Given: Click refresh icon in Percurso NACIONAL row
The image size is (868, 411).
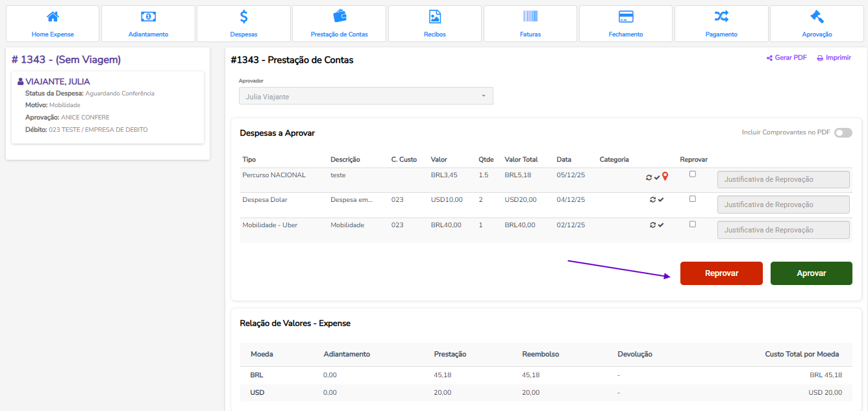Looking at the screenshot, I should pyautogui.click(x=649, y=177).
